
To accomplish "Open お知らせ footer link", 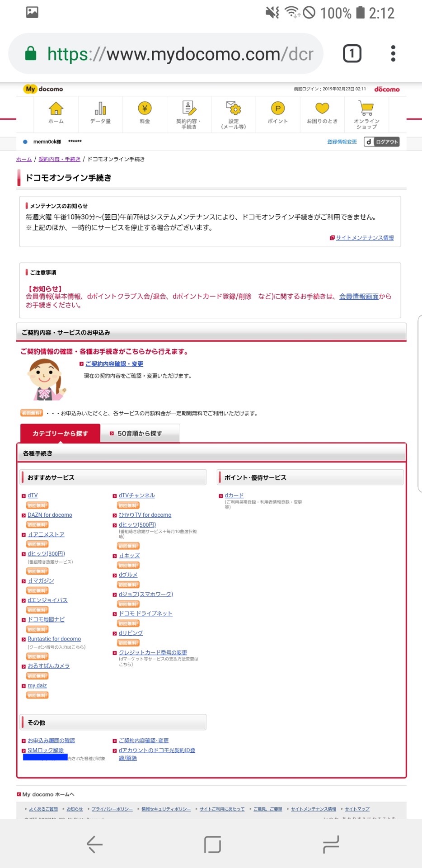I will (75, 809).
